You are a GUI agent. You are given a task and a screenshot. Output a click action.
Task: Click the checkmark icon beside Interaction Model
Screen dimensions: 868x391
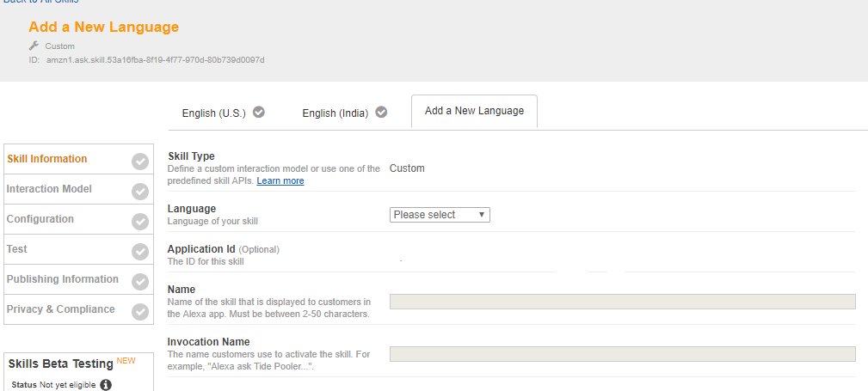[x=140, y=191]
